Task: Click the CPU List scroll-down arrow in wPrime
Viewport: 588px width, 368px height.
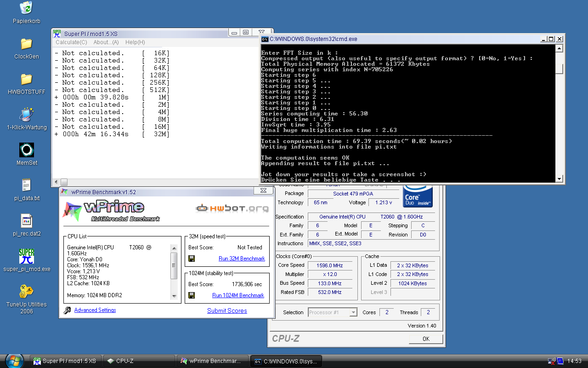Action: [x=174, y=296]
